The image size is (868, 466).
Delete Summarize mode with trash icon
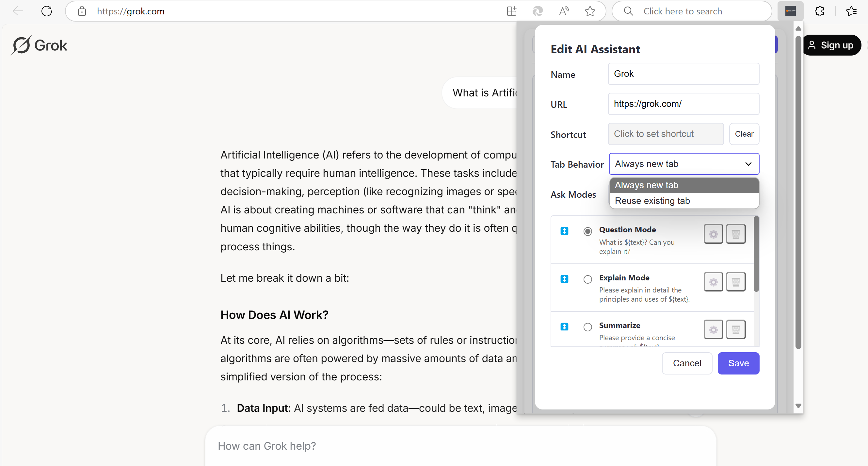point(736,329)
